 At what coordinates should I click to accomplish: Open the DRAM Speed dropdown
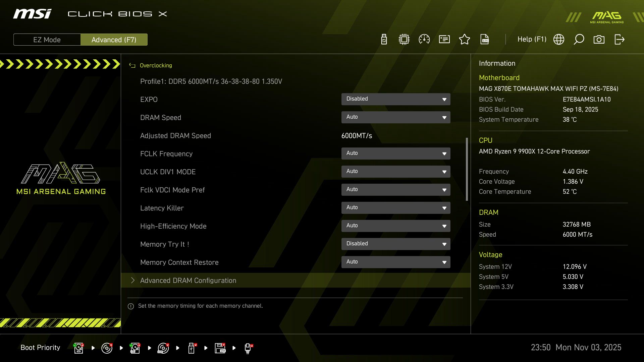click(396, 117)
